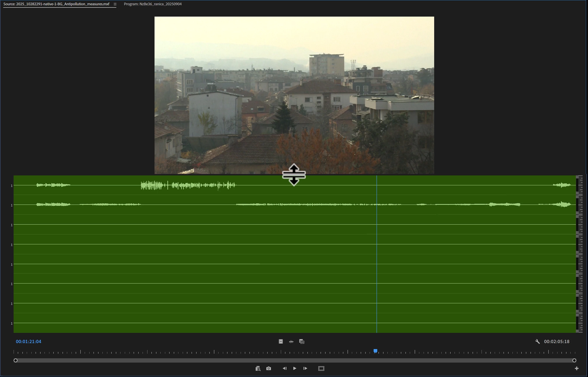Select the Source Antipollution_measures.mxf tab
Image resolution: width=588 pixels, height=377 pixels.
[x=56, y=4]
